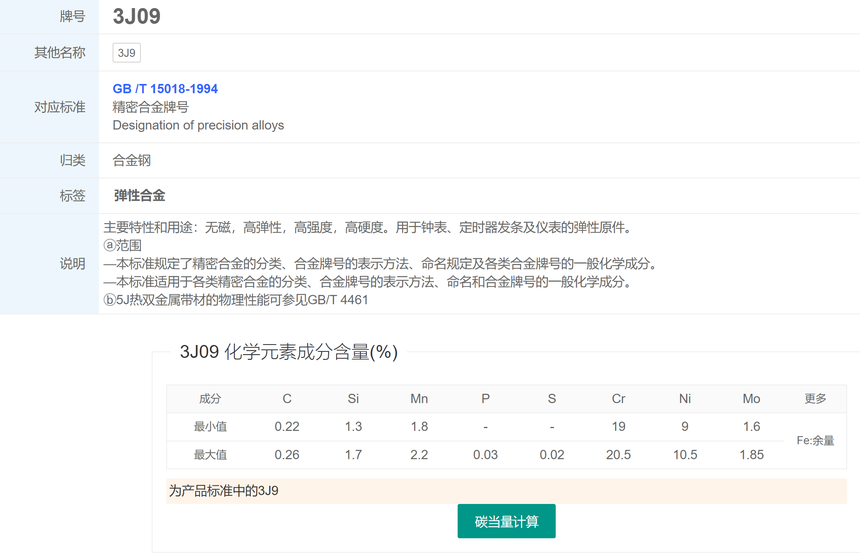Click the 牌号 row label

click(x=72, y=16)
